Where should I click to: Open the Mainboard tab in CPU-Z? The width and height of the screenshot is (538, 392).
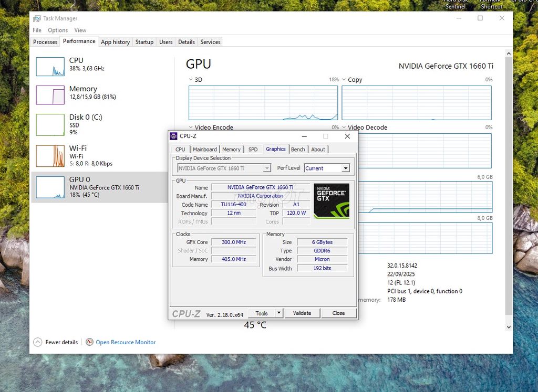(205, 150)
